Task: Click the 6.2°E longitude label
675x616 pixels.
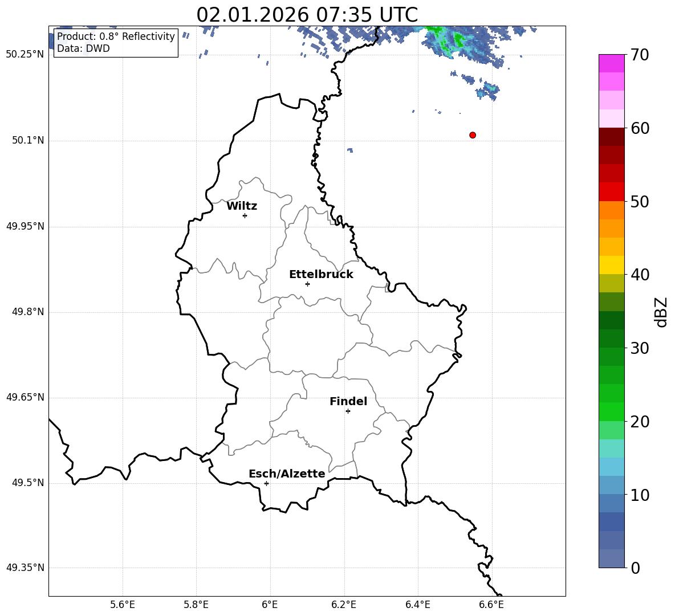Action: [344, 605]
